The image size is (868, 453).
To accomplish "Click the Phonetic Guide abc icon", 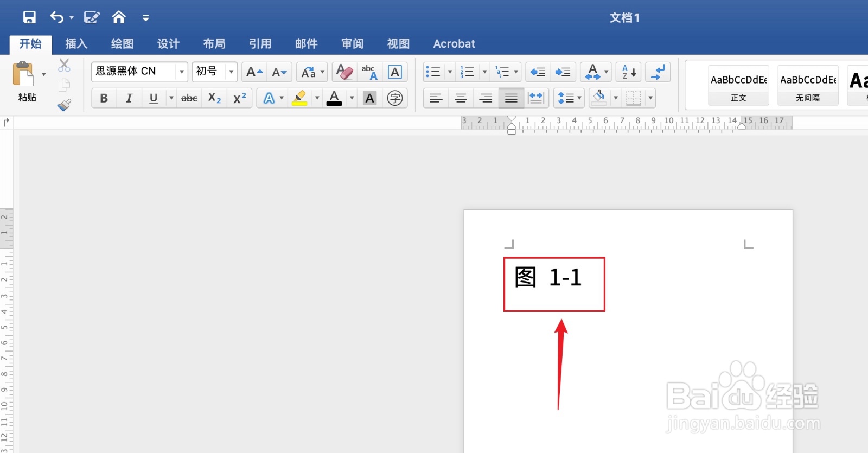I will 369,72.
